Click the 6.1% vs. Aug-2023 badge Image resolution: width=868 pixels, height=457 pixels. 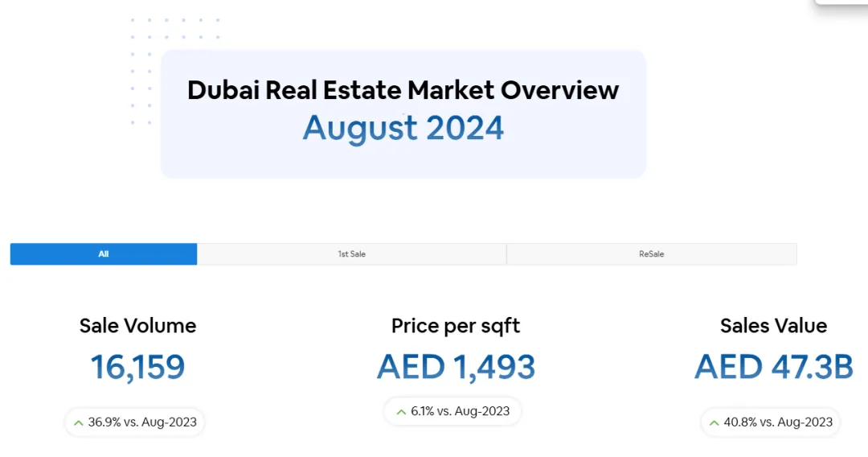tap(452, 411)
